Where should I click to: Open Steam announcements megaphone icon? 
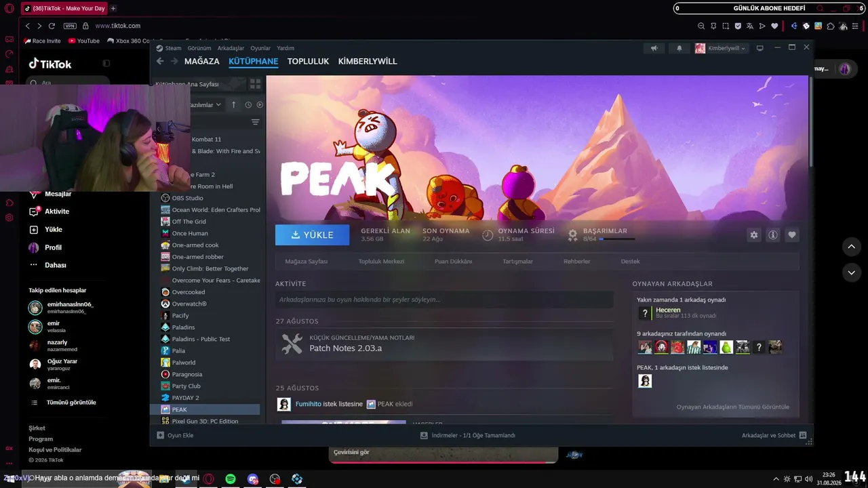pos(654,48)
